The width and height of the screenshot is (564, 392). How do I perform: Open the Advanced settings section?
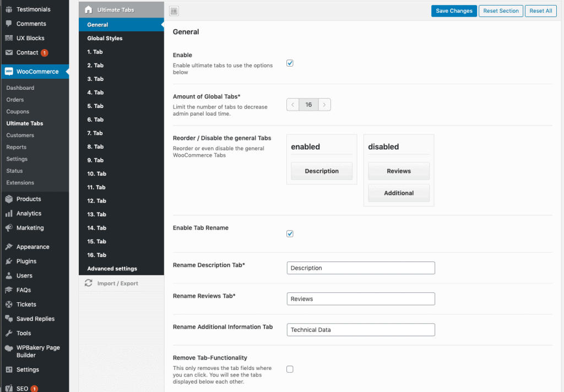click(121, 269)
